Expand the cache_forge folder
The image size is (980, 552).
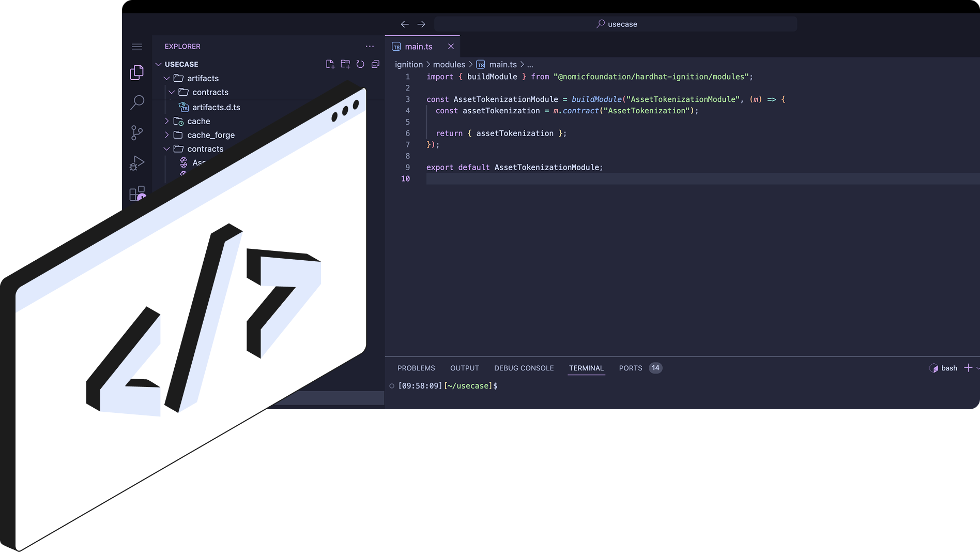coord(167,135)
